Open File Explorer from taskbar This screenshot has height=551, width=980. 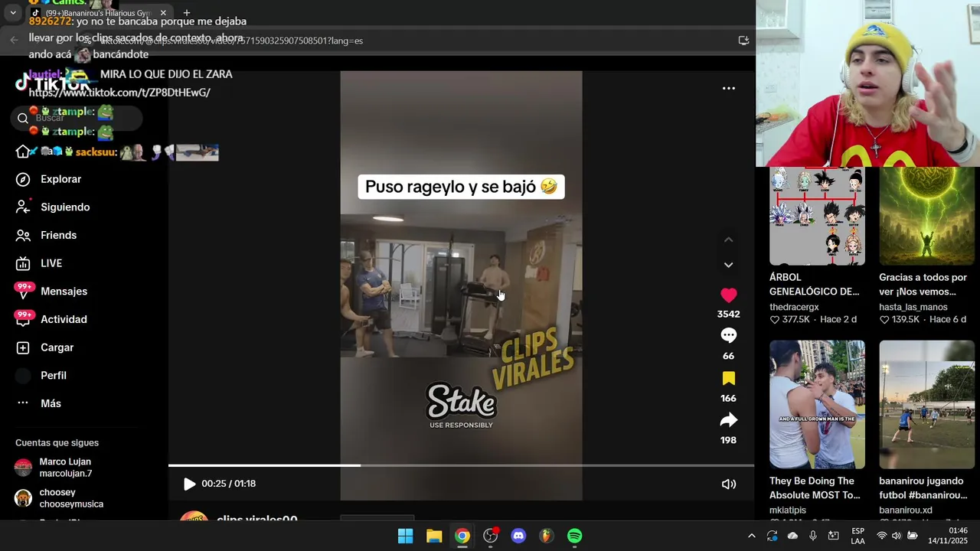pos(434,536)
